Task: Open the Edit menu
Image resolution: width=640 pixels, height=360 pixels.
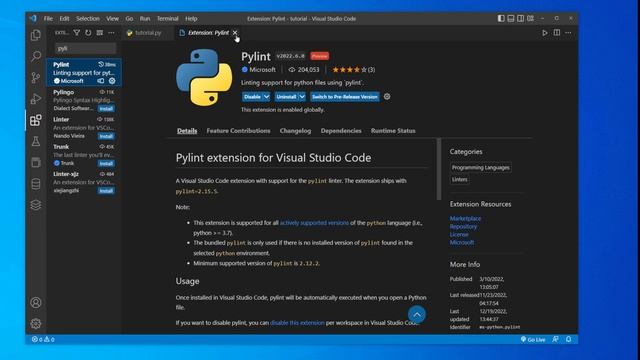Action: (64, 18)
